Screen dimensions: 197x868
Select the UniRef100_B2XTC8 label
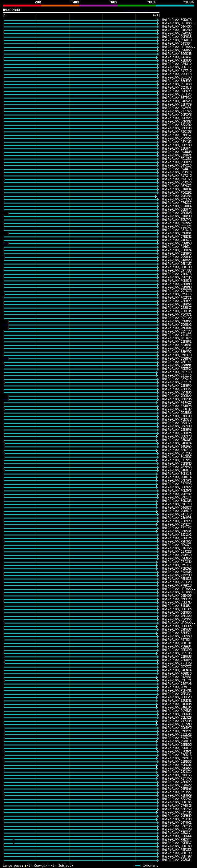(177, 332)
